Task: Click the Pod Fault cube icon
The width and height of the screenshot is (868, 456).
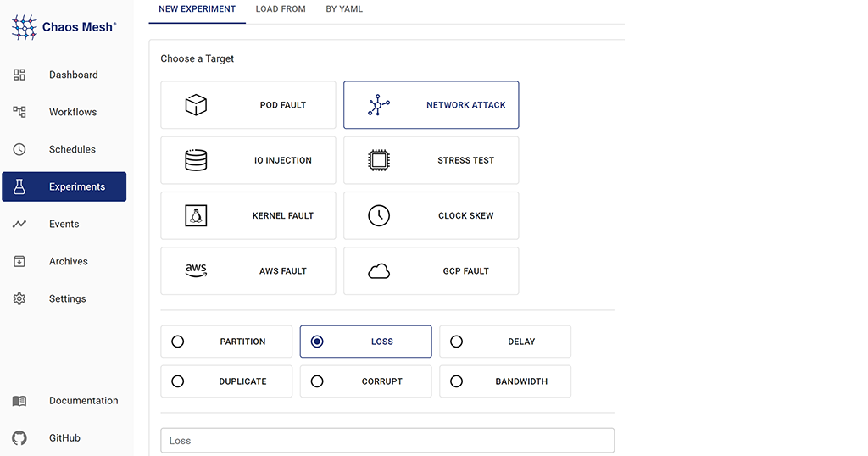Action: [x=196, y=105]
